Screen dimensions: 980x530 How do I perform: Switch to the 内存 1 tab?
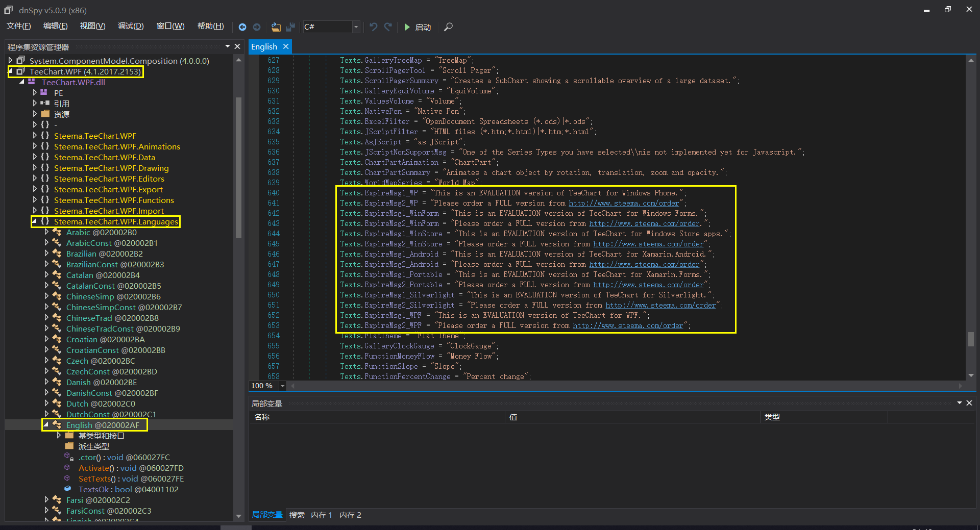pyautogui.click(x=321, y=515)
